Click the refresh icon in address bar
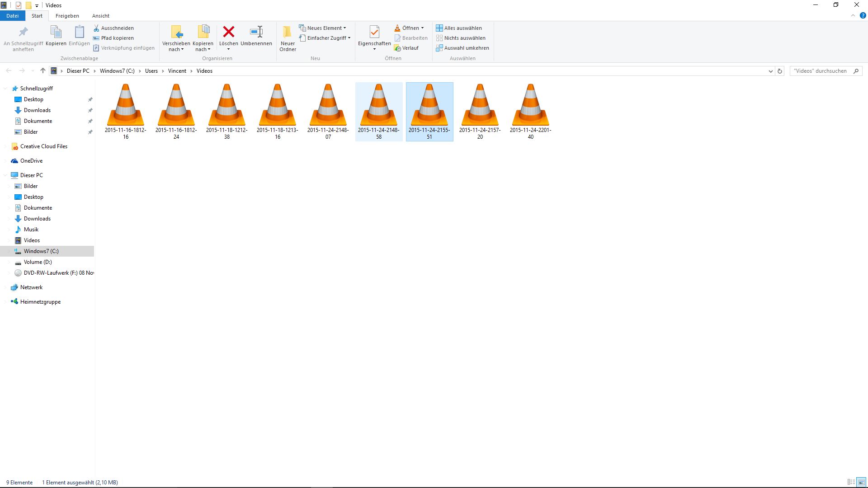868x488 pixels. tap(779, 71)
